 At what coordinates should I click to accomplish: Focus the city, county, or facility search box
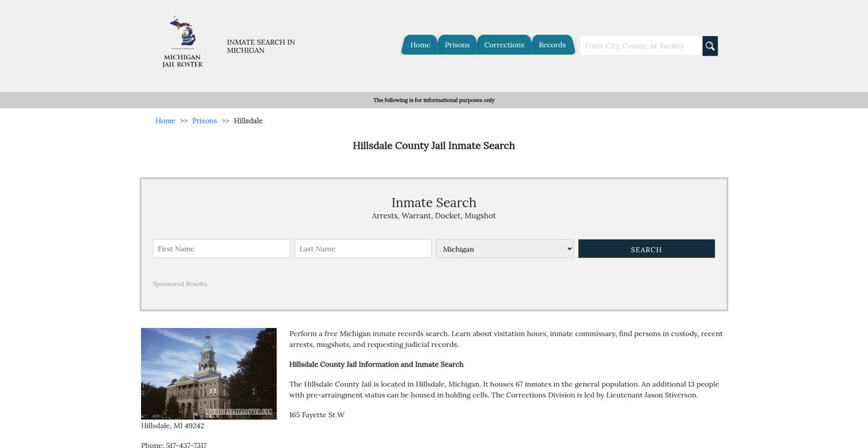(641, 46)
